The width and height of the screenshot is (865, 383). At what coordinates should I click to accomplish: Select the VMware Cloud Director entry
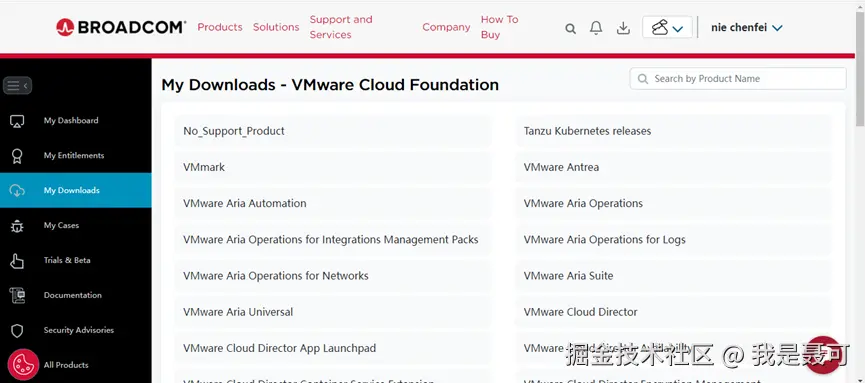pyautogui.click(x=673, y=312)
